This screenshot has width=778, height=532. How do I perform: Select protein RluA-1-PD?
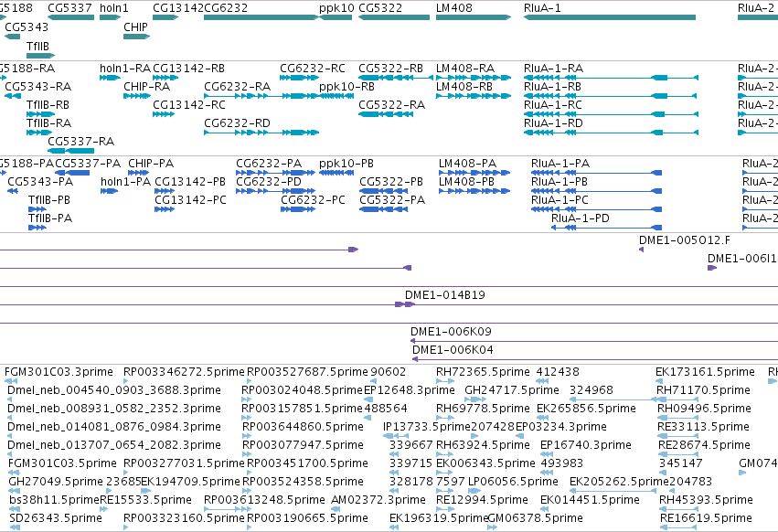[x=580, y=218]
